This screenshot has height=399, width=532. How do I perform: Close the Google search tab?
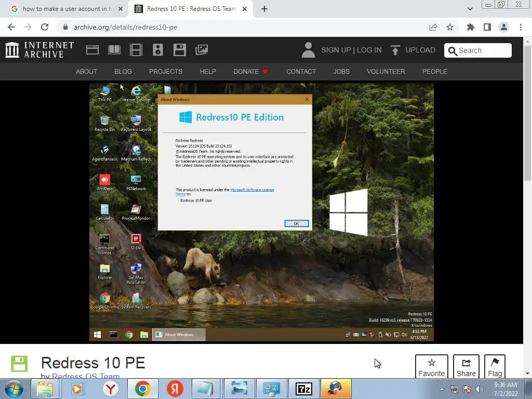coord(121,9)
